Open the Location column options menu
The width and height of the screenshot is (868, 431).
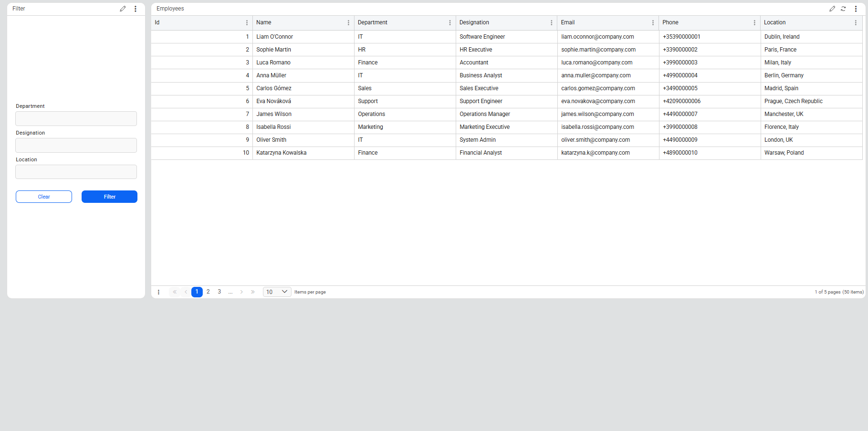[856, 22]
